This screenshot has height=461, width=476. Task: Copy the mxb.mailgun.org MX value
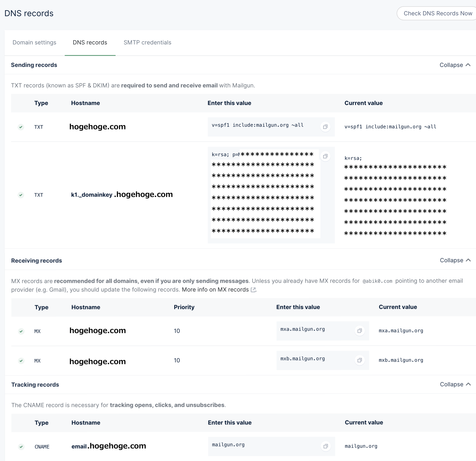tap(359, 360)
